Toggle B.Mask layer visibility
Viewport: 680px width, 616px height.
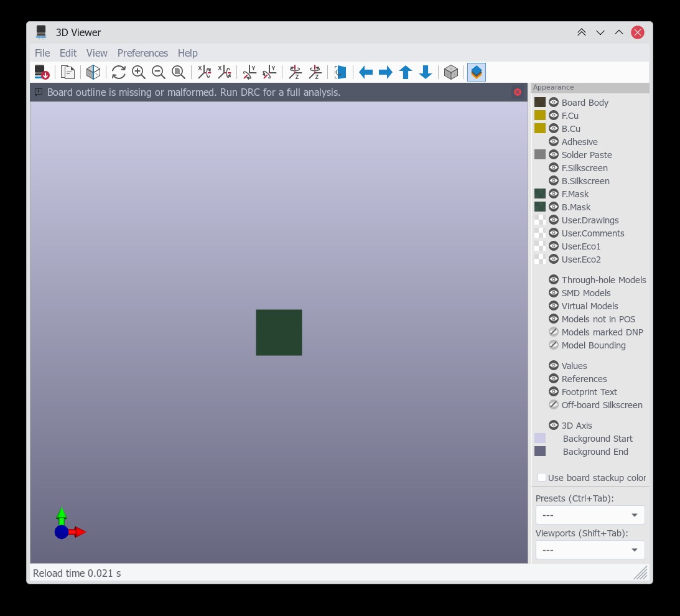coord(553,207)
